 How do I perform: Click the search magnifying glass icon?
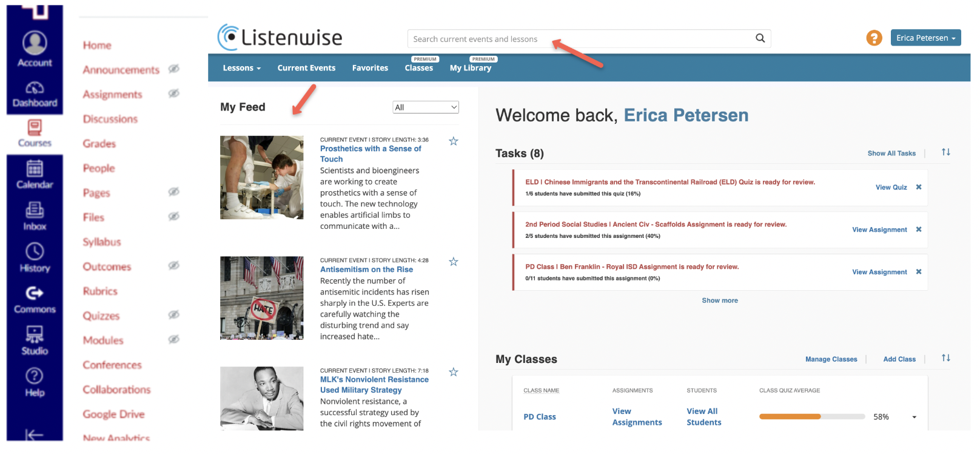tap(760, 38)
